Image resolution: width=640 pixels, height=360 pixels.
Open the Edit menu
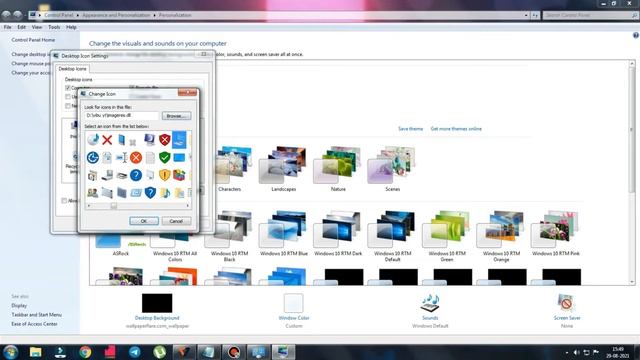pyautogui.click(x=22, y=27)
